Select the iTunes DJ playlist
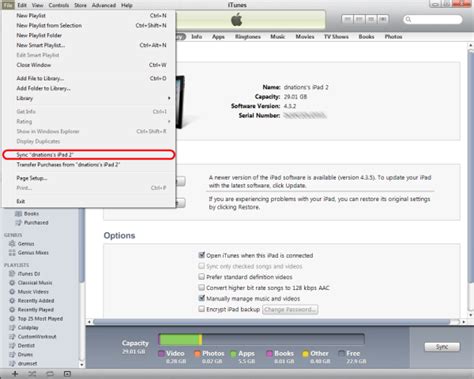The image size is (474, 379). click(x=25, y=274)
